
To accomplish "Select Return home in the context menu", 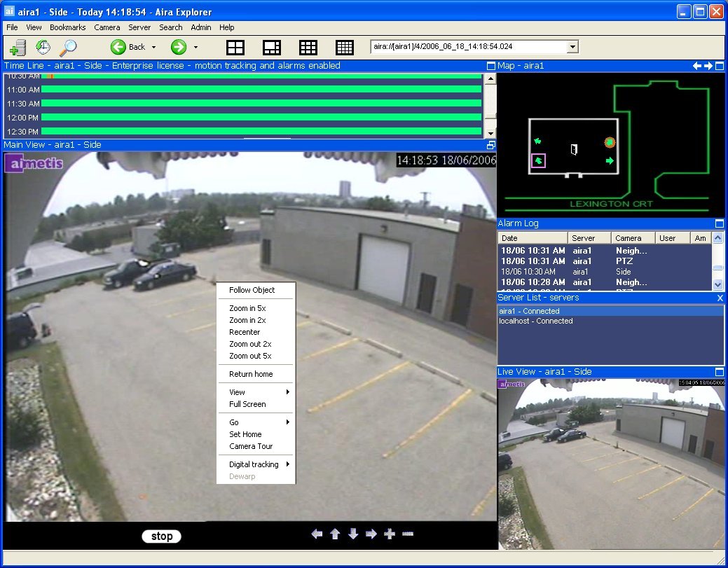I will (x=256, y=374).
